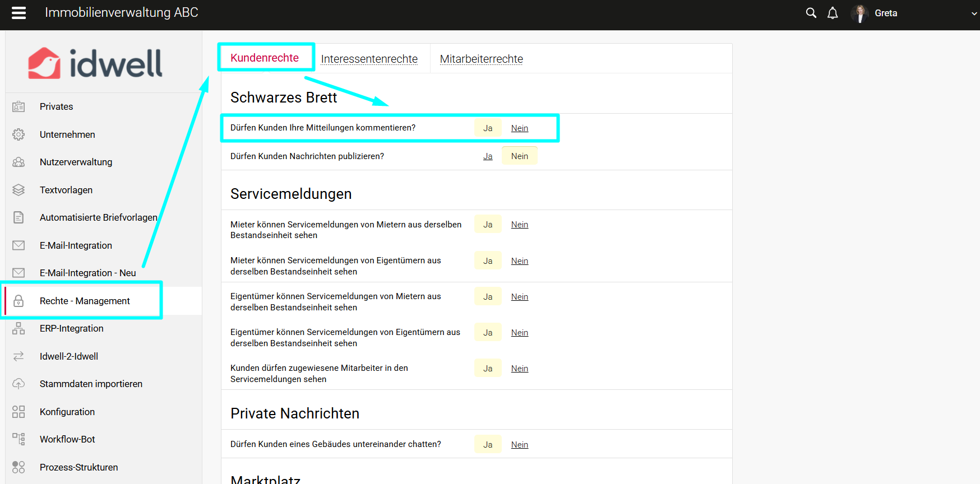
Task: Click Greta's profile avatar
Action: point(859,13)
